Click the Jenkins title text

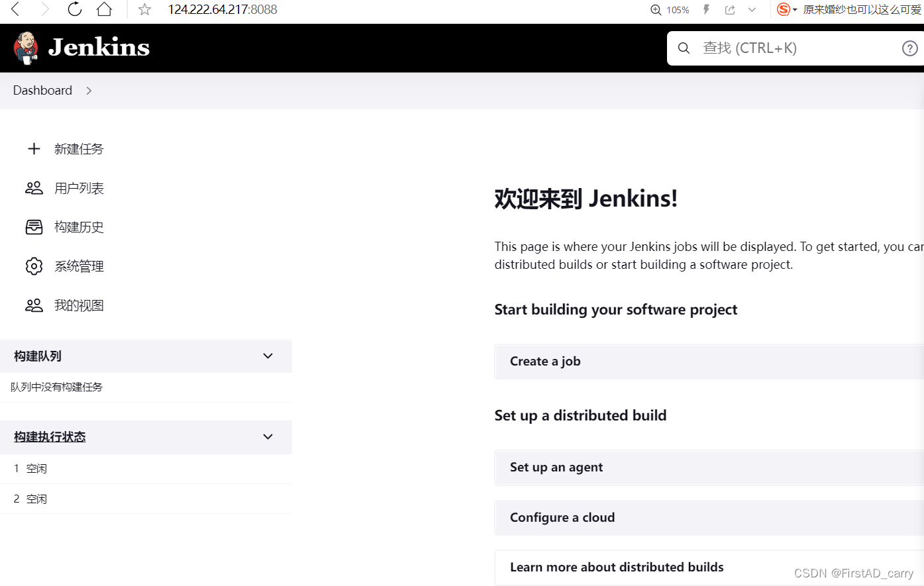(x=99, y=48)
